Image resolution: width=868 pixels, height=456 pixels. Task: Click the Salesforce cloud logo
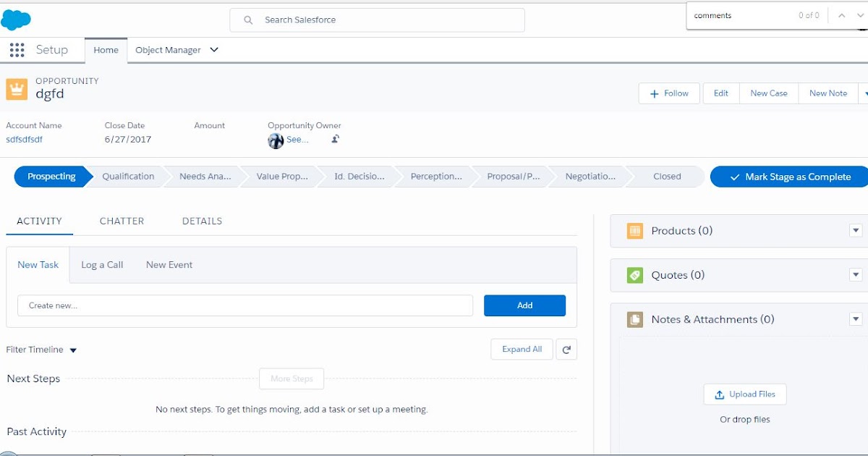pyautogui.click(x=16, y=19)
